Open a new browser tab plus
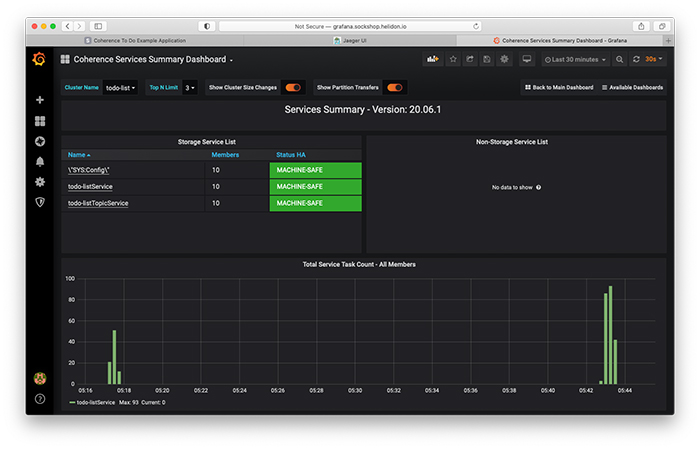The image size is (700, 449). tap(668, 41)
